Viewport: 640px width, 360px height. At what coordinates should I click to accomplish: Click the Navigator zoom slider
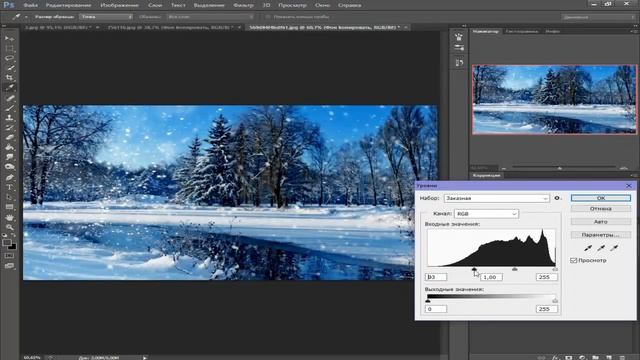pos(560,167)
